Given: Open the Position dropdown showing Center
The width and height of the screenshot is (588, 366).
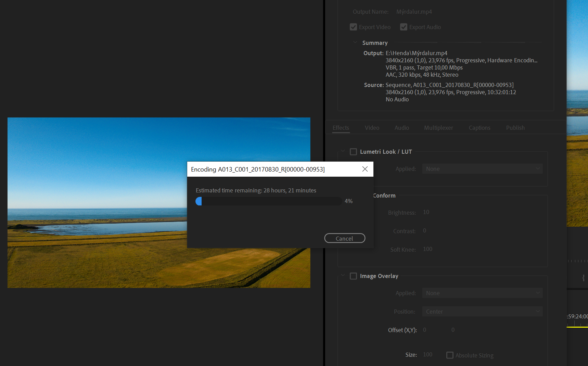Looking at the screenshot, I should tap(482, 311).
